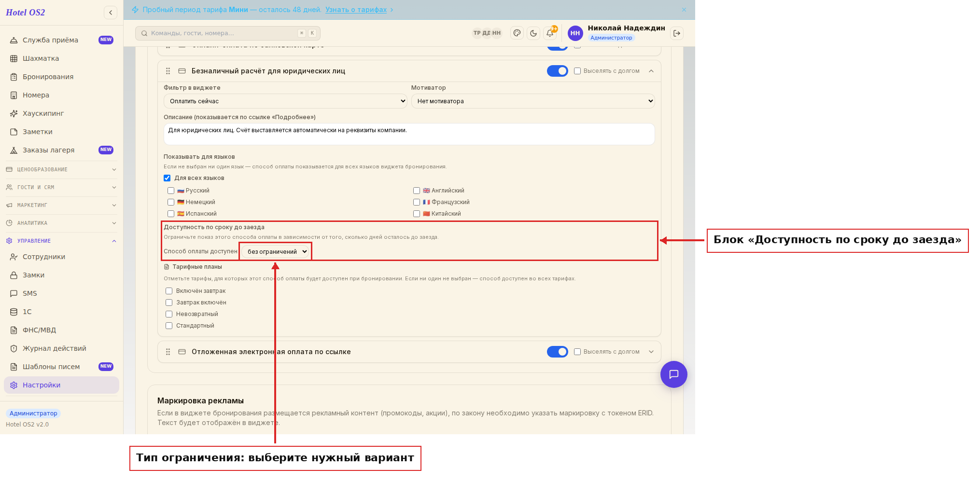The width and height of the screenshot is (980, 482).
Task: Check the Русский language checkbox
Action: click(x=171, y=191)
